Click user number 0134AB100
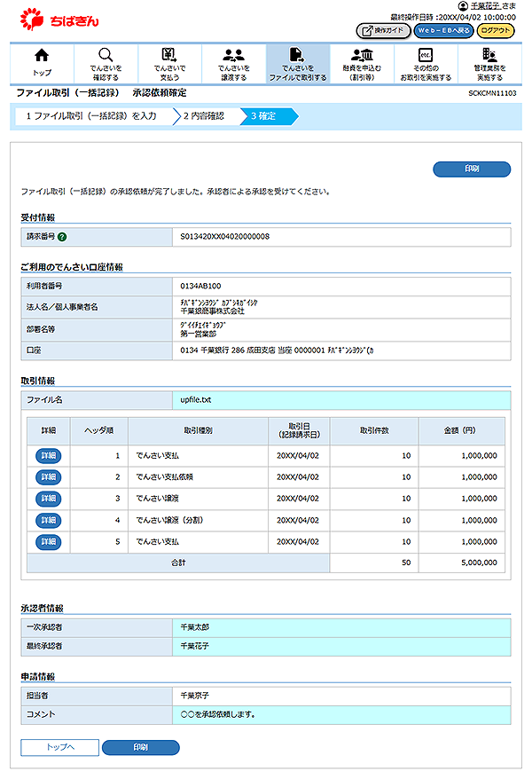The height and width of the screenshot is (779, 532). tap(200, 287)
